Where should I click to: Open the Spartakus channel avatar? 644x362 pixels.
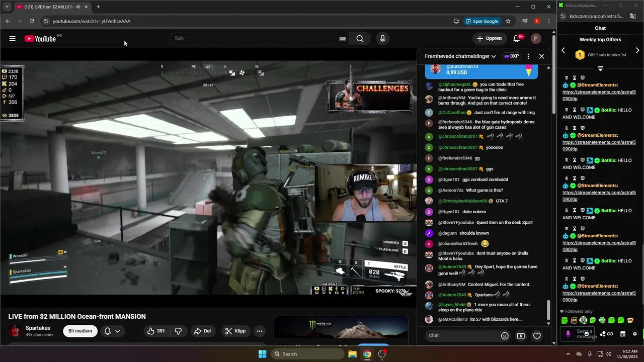pos(16,331)
